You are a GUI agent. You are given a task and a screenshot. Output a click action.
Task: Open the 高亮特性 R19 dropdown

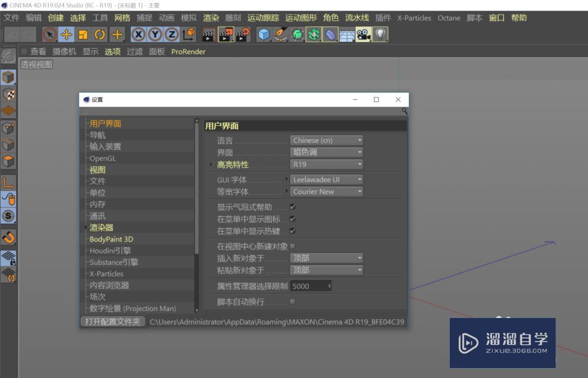click(326, 164)
